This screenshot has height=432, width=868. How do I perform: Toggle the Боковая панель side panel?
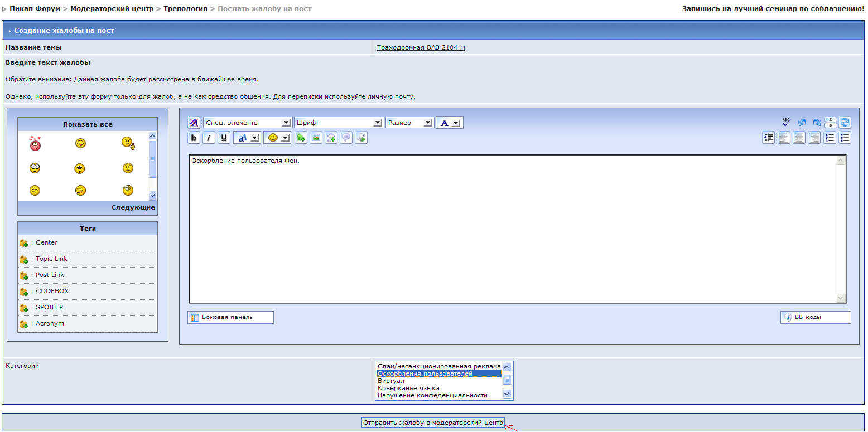230,317
